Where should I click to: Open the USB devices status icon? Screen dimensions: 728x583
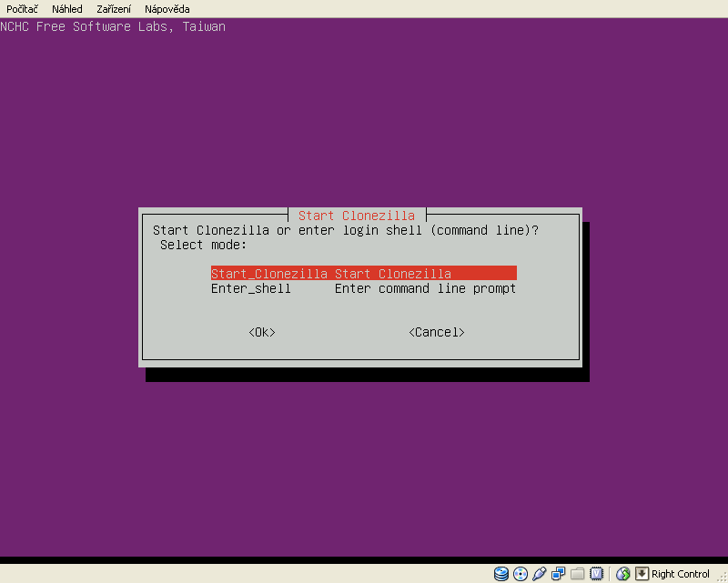539,574
